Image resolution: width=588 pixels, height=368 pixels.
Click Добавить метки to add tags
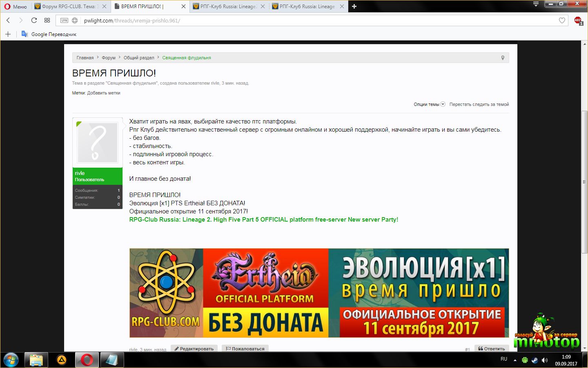(104, 93)
